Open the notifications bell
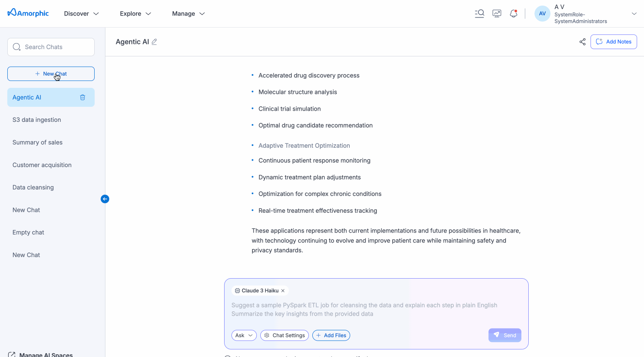This screenshot has height=357, width=644. tap(513, 13)
